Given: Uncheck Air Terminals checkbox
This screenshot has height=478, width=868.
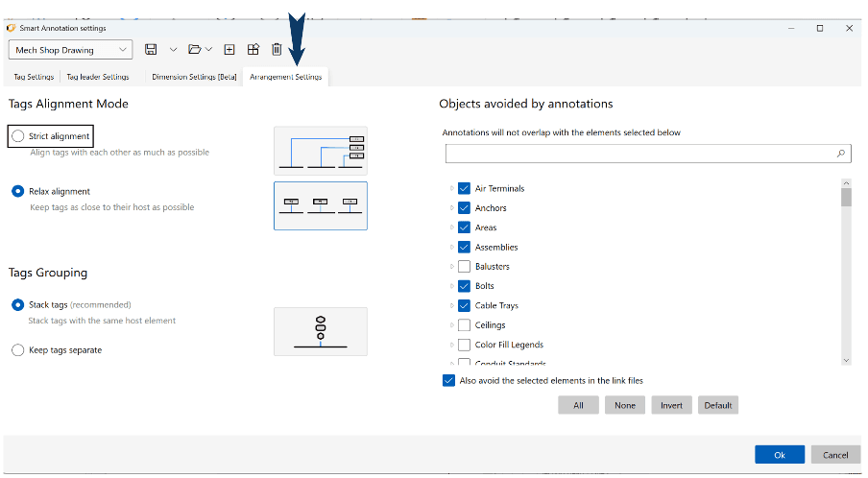Looking at the screenshot, I should click(x=464, y=189).
